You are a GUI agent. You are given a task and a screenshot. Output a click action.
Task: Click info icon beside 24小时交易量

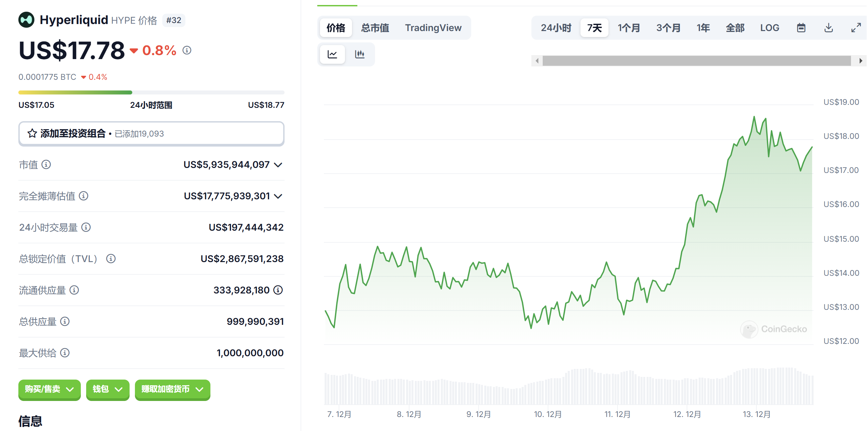coord(86,227)
